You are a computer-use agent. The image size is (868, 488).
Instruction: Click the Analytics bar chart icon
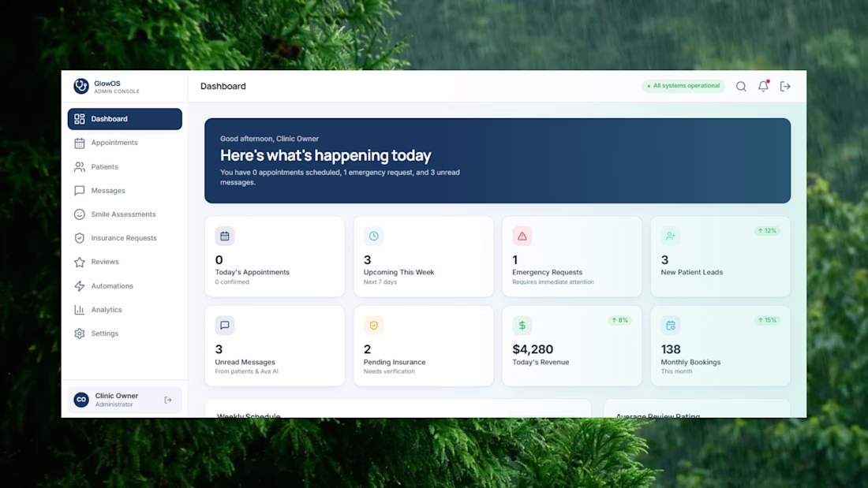click(x=80, y=310)
